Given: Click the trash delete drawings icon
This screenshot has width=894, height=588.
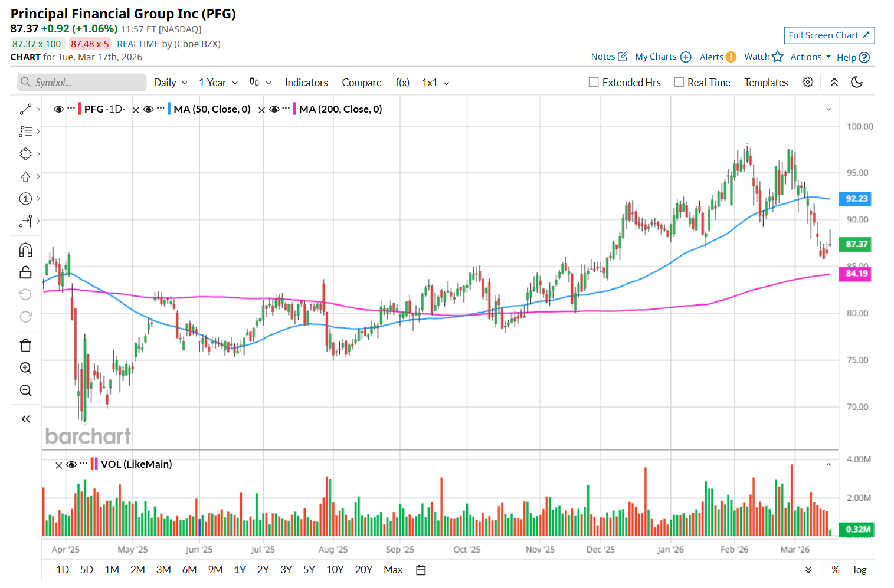Looking at the screenshot, I should (x=25, y=346).
